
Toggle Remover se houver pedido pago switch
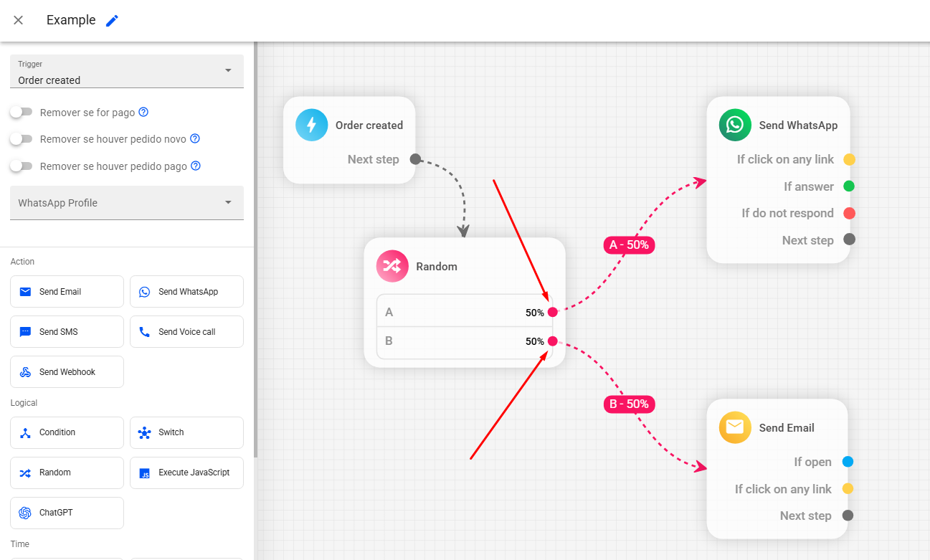tap(22, 166)
